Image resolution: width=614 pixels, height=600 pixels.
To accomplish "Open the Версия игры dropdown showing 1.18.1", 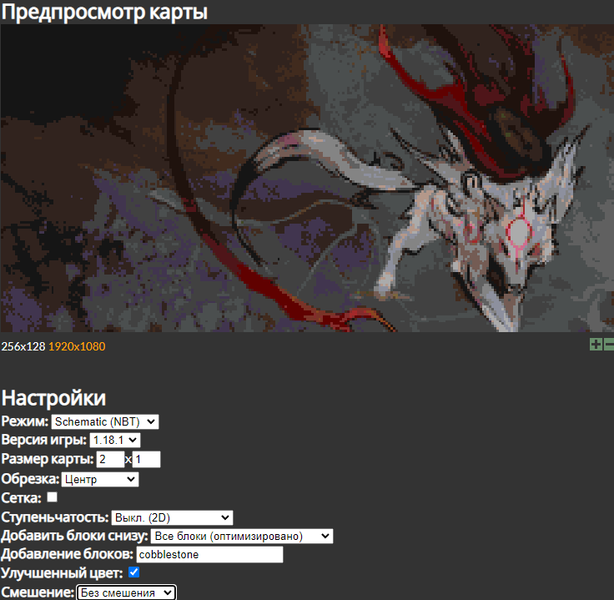I will [x=115, y=440].
